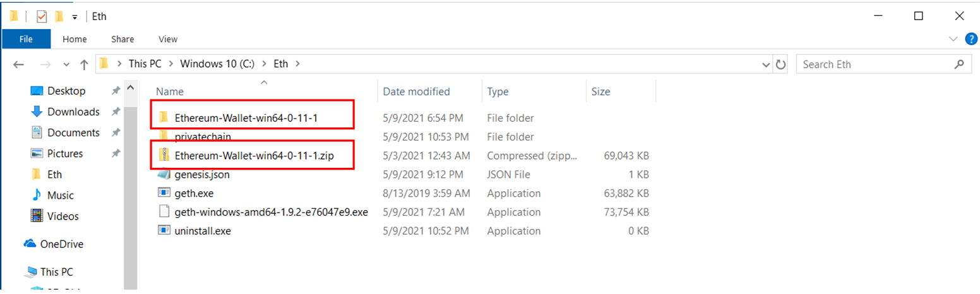The height and width of the screenshot is (294, 980).
Task: Click the uninstall.exe application icon
Action: tap(164, 231)
